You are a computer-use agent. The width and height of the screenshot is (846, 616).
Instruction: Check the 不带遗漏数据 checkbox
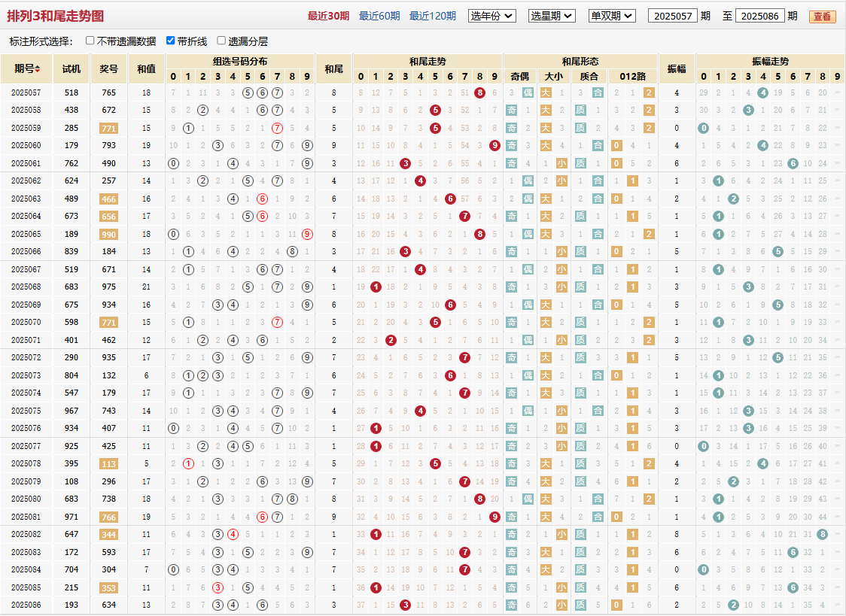(90, 41)
